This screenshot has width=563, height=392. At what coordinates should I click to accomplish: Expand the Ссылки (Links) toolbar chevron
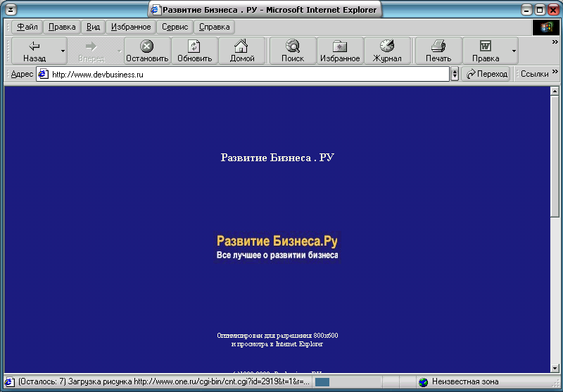[555, 74]
